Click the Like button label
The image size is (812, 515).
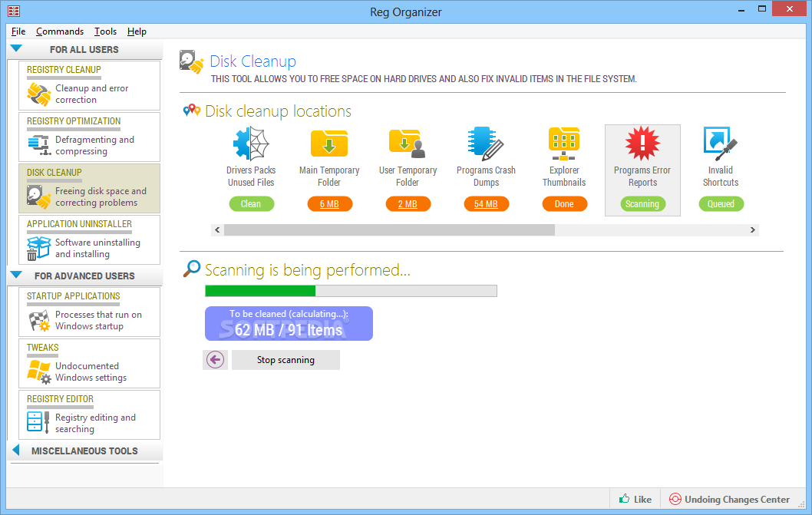coord(642,499)
